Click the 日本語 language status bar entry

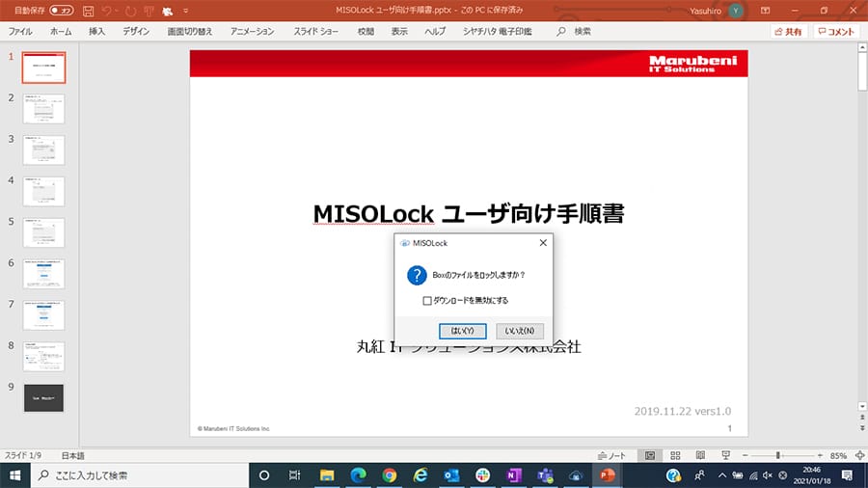point(72,456)
